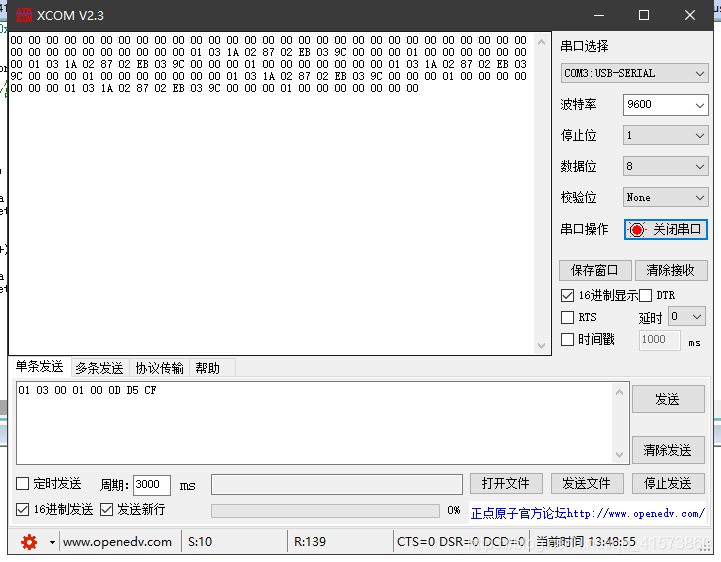This screenshot has height=562, width=721.
Task: Click the 周期 period field showing 3000
Action: 151,485
